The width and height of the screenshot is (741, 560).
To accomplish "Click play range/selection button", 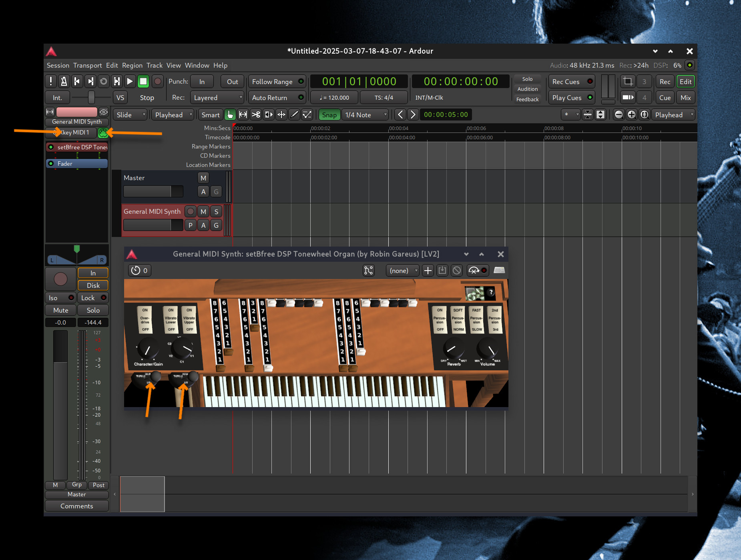I will click(116, 82).
